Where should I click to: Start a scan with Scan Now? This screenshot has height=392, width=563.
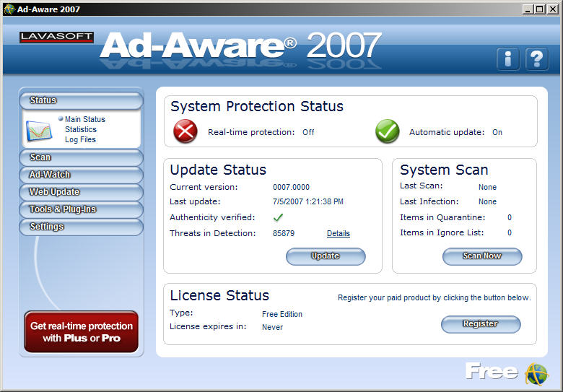(482, 256)
